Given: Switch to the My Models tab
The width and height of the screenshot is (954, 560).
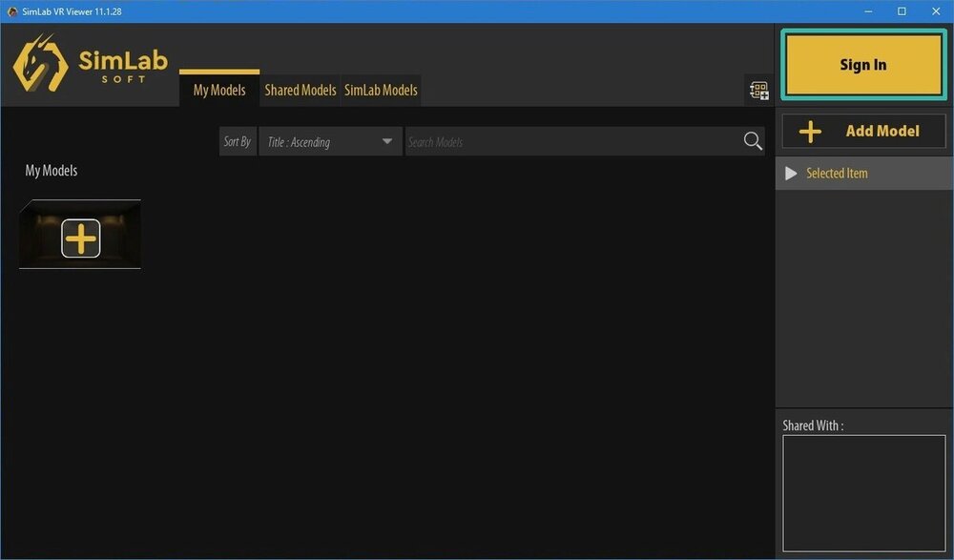Looking at the screenshot, I should [x=219, y=91].
